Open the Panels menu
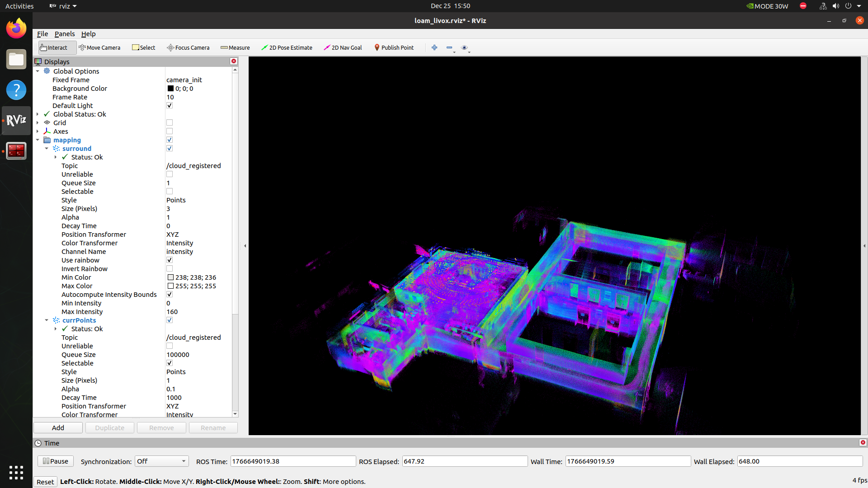 tap(65, 34)
